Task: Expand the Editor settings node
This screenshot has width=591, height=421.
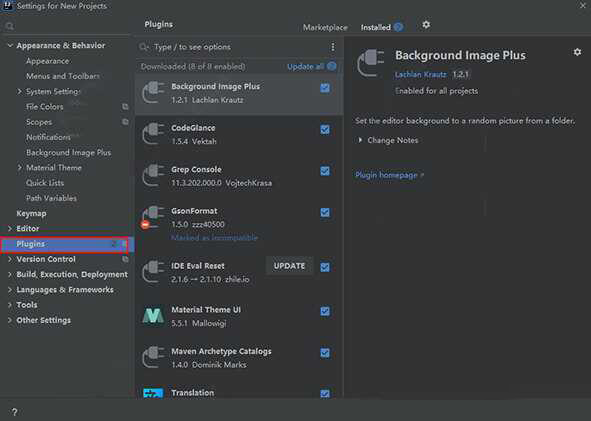Action: coord(10,228)
